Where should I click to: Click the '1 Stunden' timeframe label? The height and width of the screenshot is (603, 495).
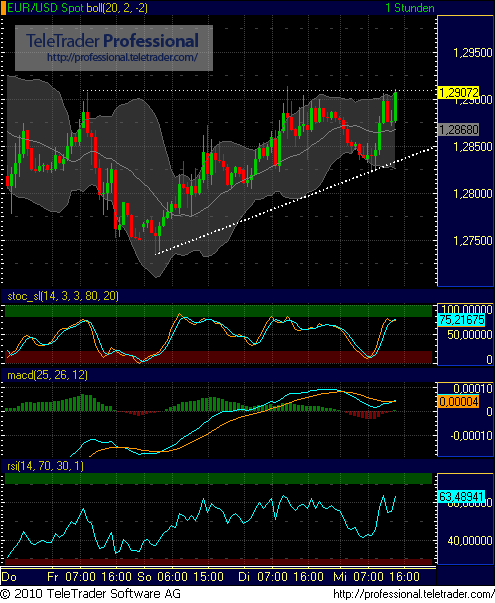[410, 8]
